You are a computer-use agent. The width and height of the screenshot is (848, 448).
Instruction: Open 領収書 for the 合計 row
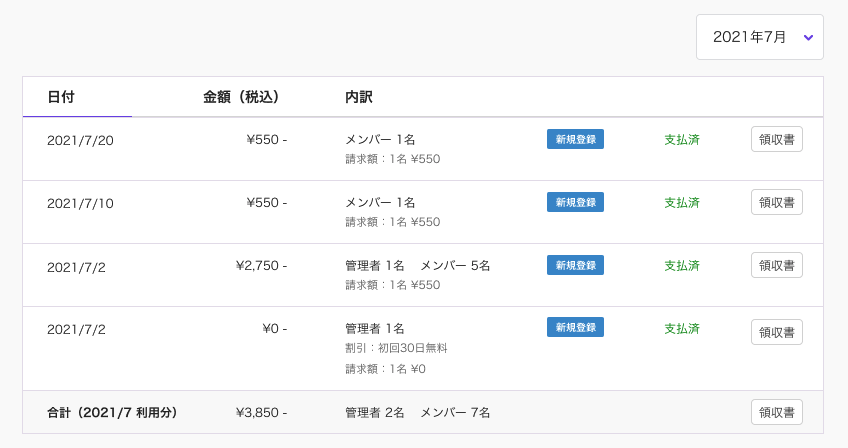coord(777,412)
